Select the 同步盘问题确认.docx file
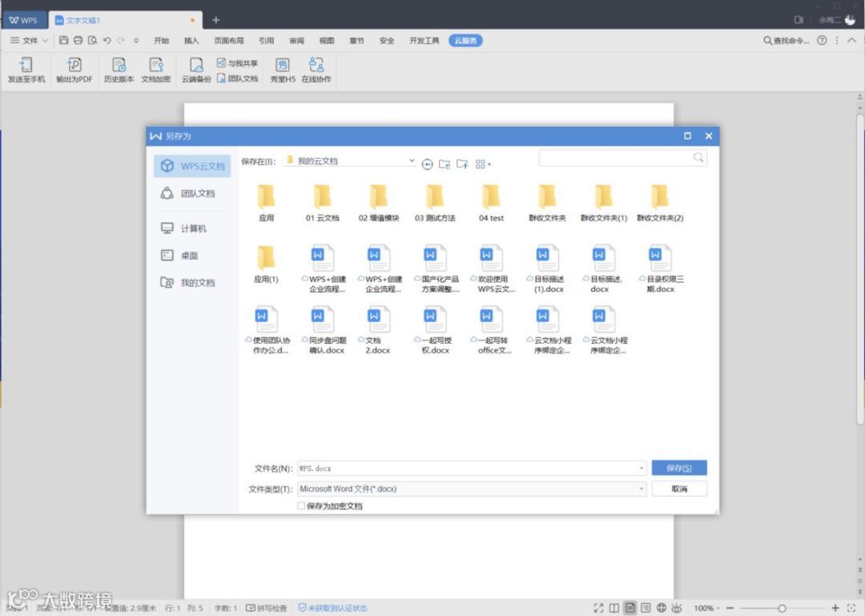This screenshot has height=616, width=865. click(324, 330)
